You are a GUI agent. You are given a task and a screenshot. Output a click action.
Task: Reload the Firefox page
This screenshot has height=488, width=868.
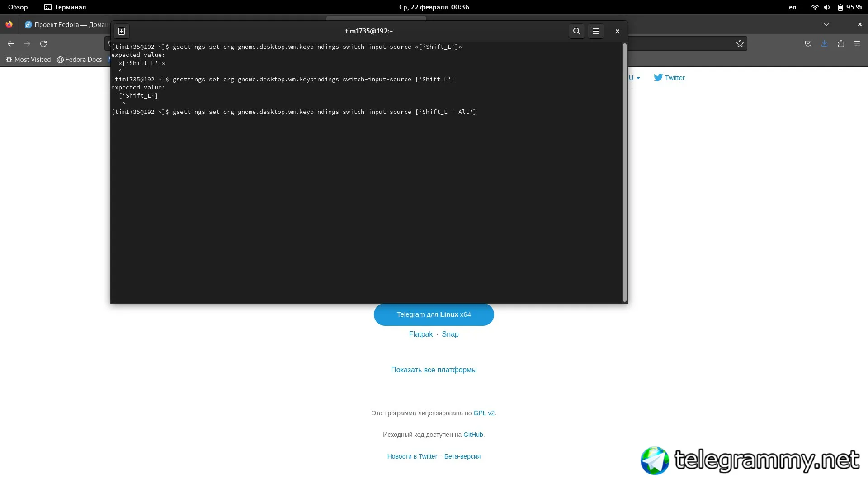point(43,44)
